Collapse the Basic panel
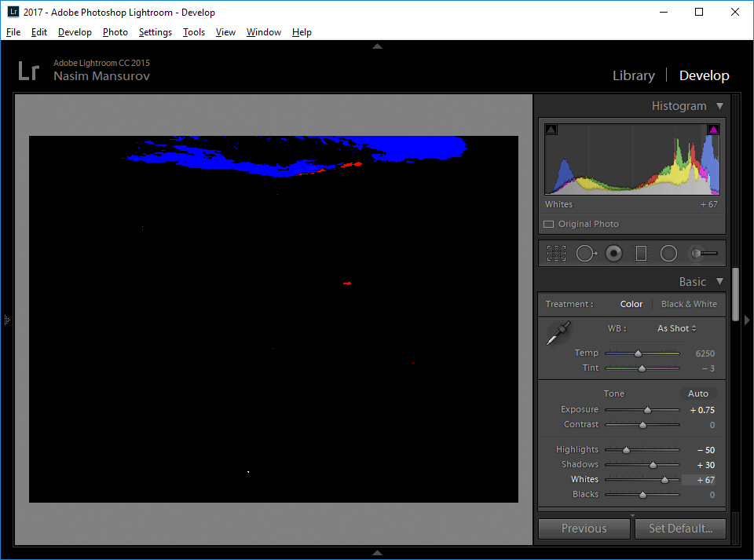The width and height of the screenshot is (754, 560). 719,282
